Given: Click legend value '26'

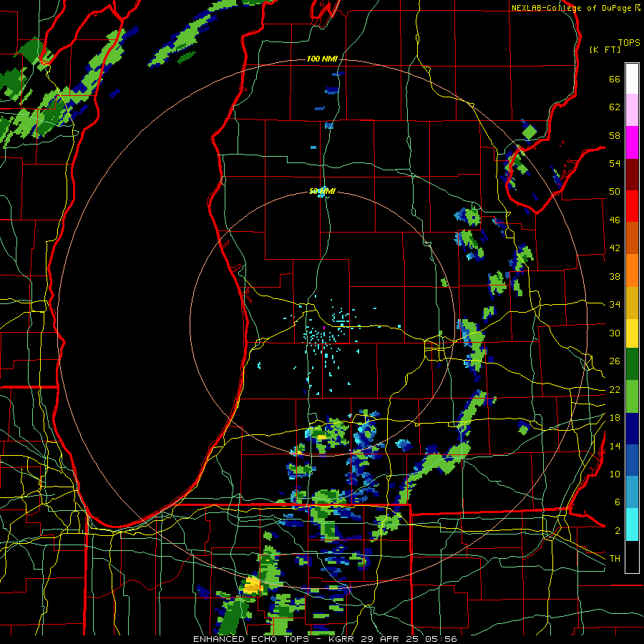Looking at the screenshot, I should [615, 361].
